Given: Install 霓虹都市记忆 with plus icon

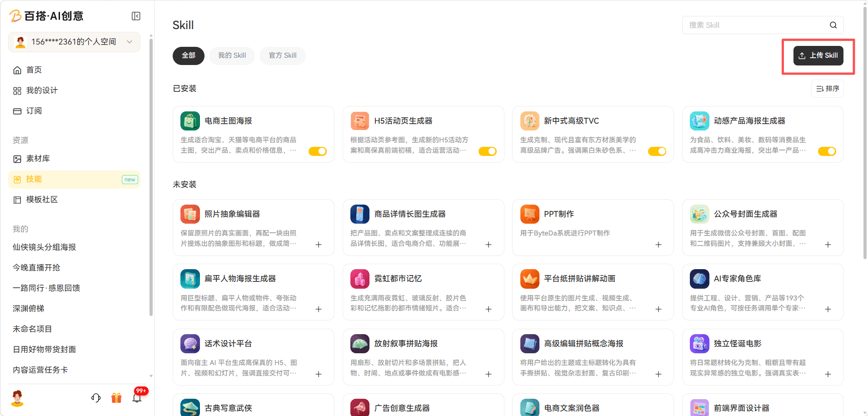Looking at the screenshot, I should pos(489,309).
